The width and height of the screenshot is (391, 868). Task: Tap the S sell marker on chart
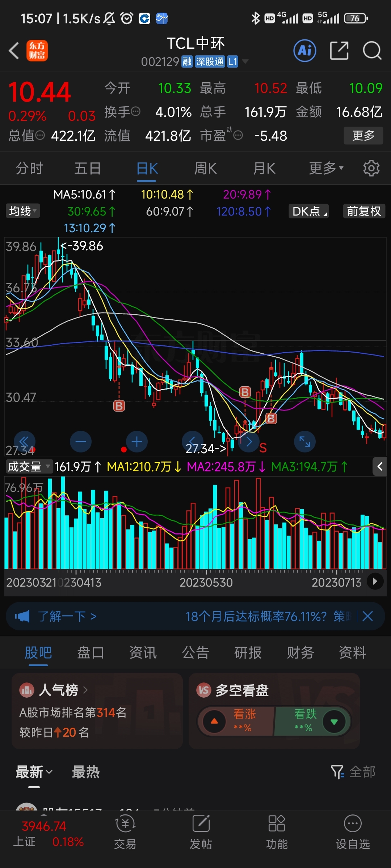click(263, 448)
